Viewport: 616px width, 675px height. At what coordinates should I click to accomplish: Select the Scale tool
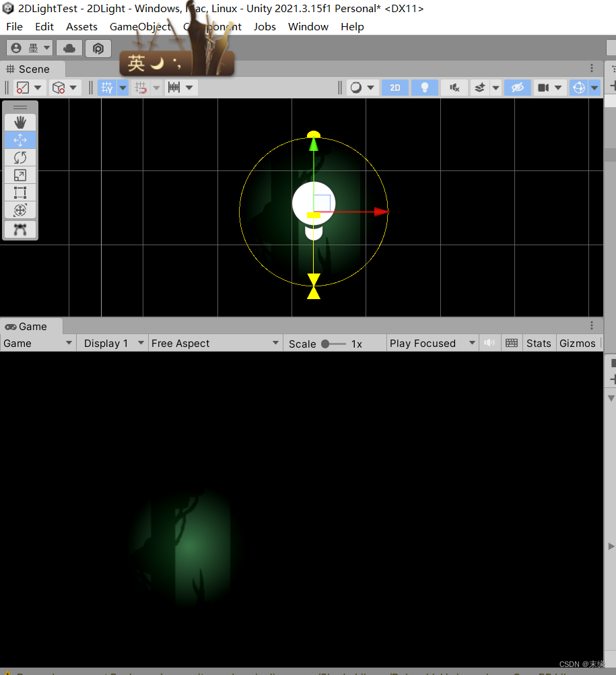click(20, 174)
